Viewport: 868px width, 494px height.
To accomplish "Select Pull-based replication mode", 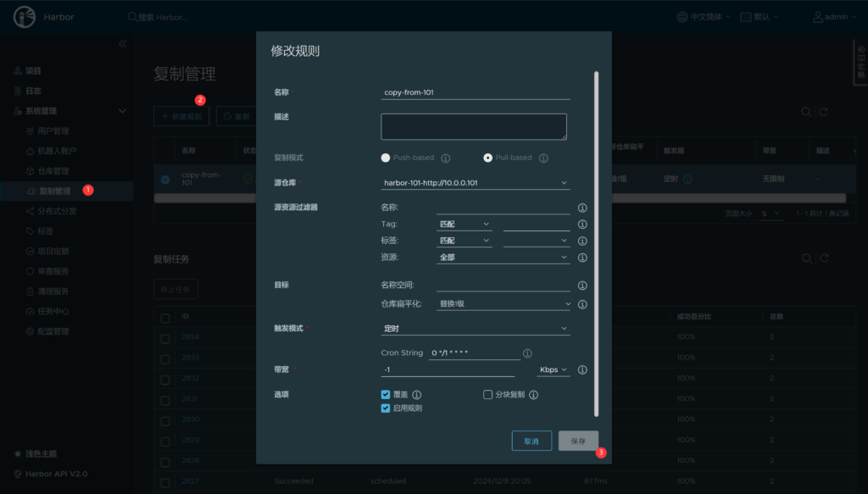I will pos(487,158).
